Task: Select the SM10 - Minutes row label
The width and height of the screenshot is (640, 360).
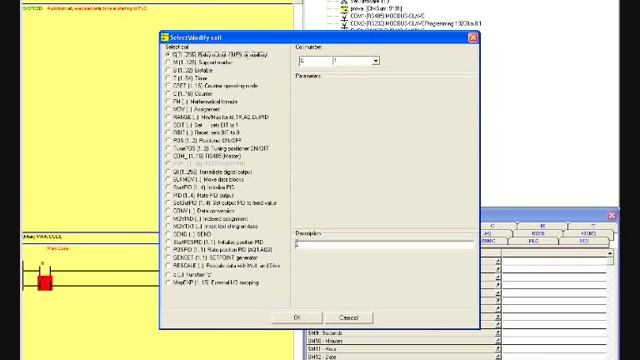Action: point(325,341)
